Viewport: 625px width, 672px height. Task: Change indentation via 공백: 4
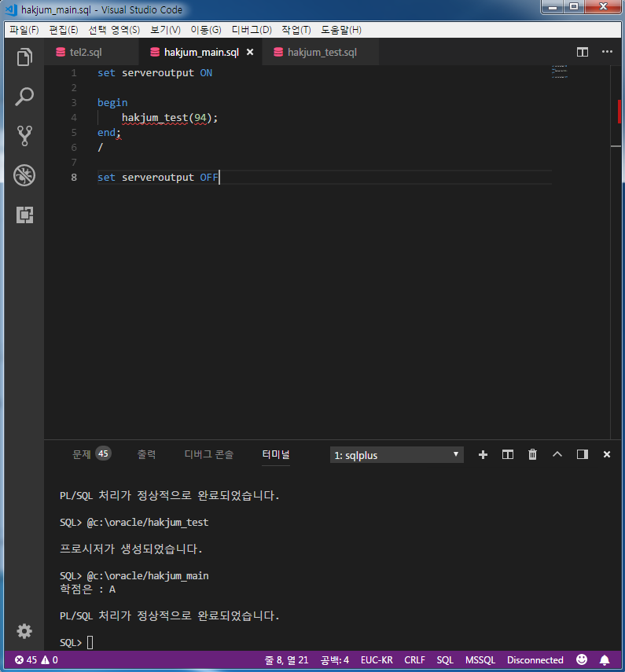pos(335,660)
